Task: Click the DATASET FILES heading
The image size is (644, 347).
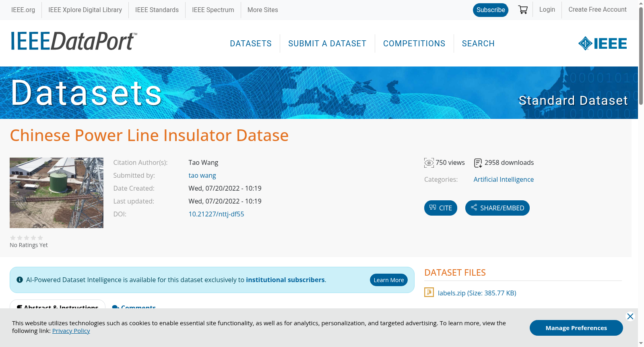Action: pyautogui.click(x=455, y=272)
